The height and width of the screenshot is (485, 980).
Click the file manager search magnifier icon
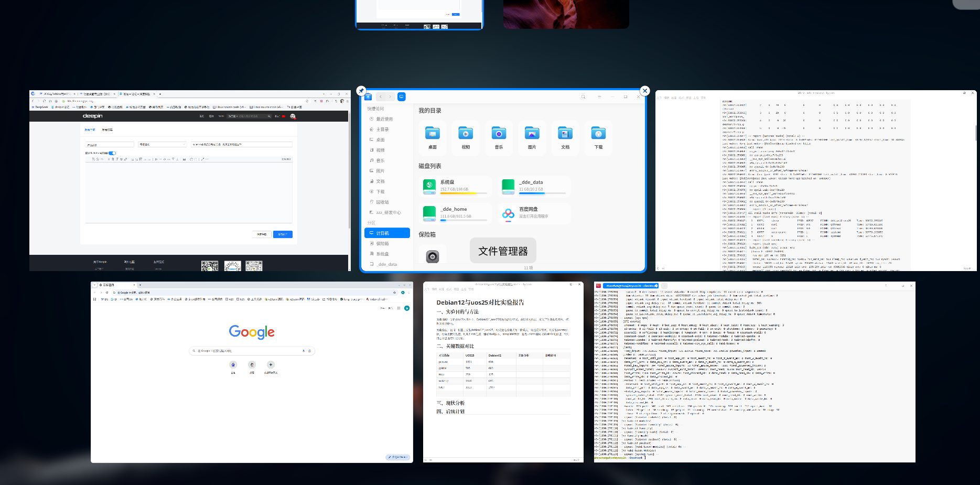(583, 97)
